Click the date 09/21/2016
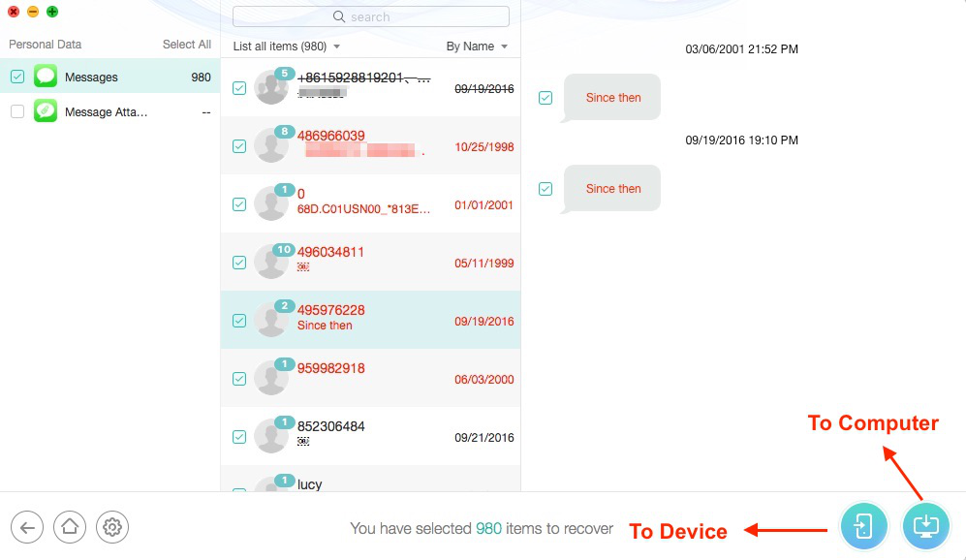This screenshot has width=966, height=560. tap(484, 437)
